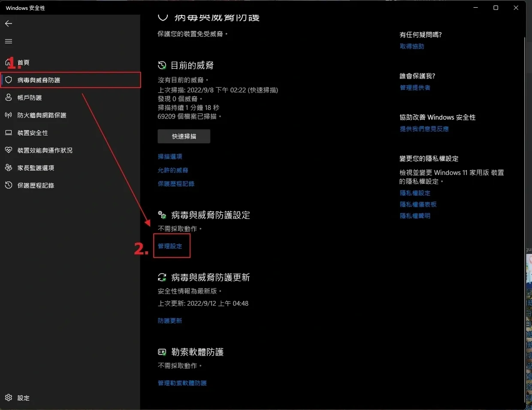
Task: Open 家長監護選項 sidebar item
Action: click(x=70, y=168)
